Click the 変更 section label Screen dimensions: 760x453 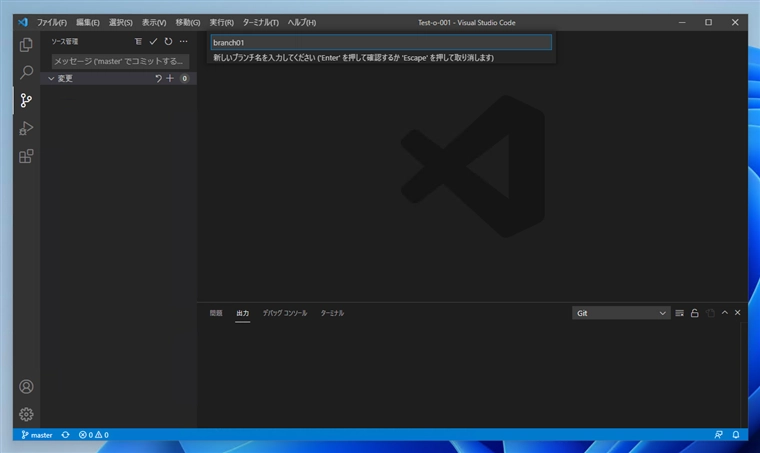point(65,78)
